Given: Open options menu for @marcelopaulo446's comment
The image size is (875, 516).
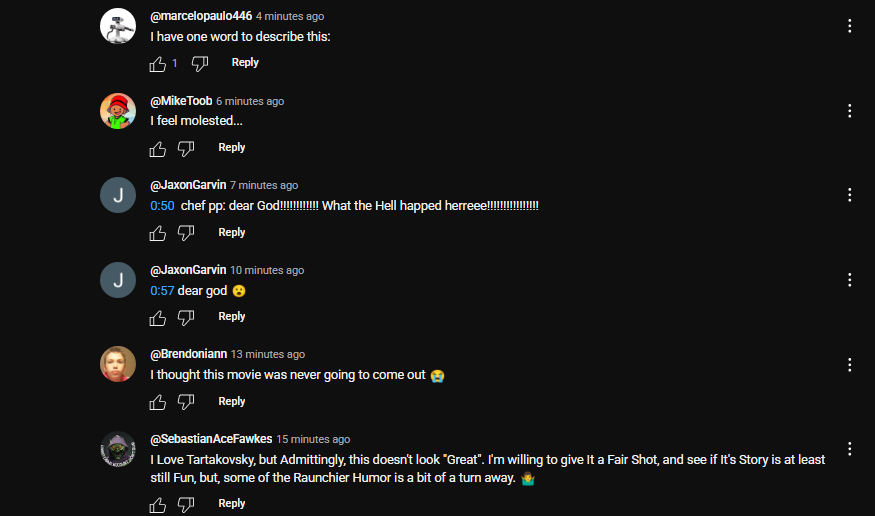Looking at the screenshot, I should tap(849, 26).
